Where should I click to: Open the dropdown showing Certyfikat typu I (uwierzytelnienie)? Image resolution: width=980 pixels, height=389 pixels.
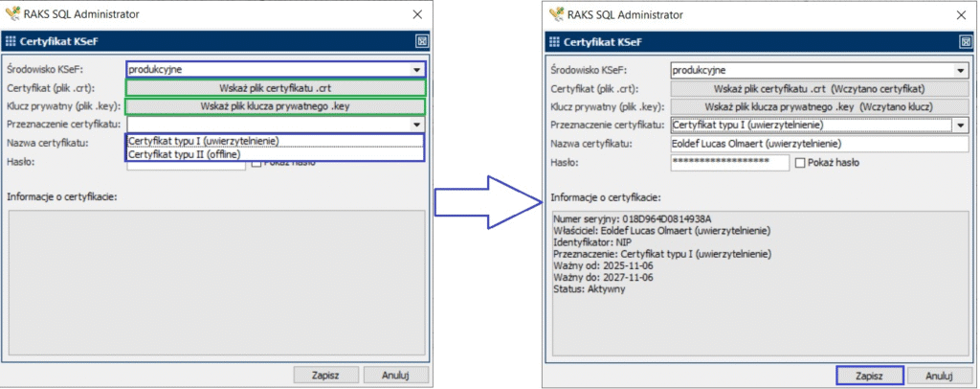[961, 125]
